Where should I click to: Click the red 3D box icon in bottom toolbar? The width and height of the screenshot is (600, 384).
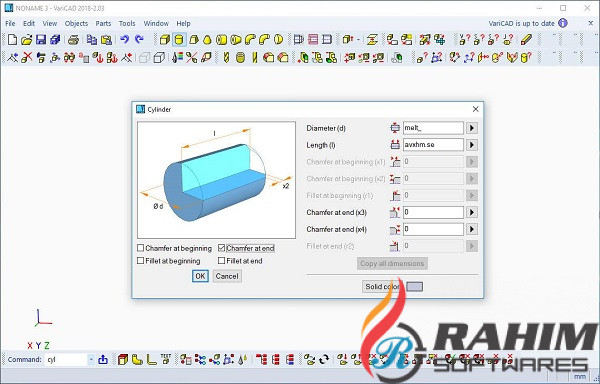coord(122,360)
